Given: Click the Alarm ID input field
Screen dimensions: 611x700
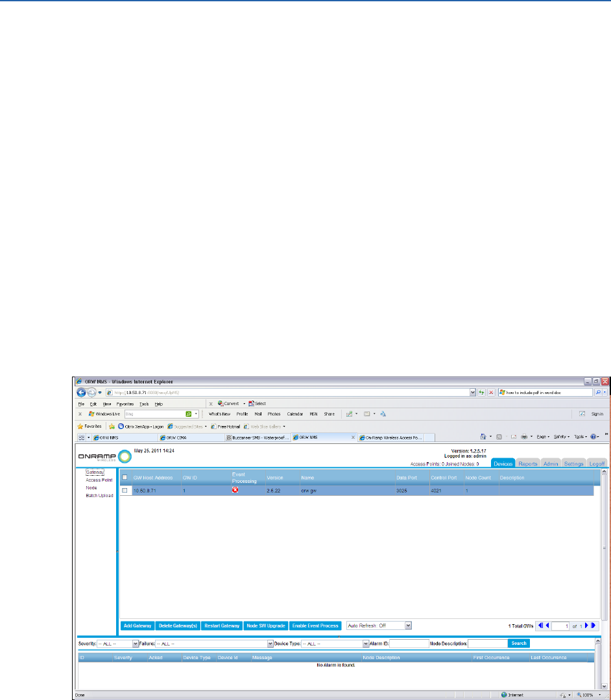Looking at the screenshot, I should (409, 644).
